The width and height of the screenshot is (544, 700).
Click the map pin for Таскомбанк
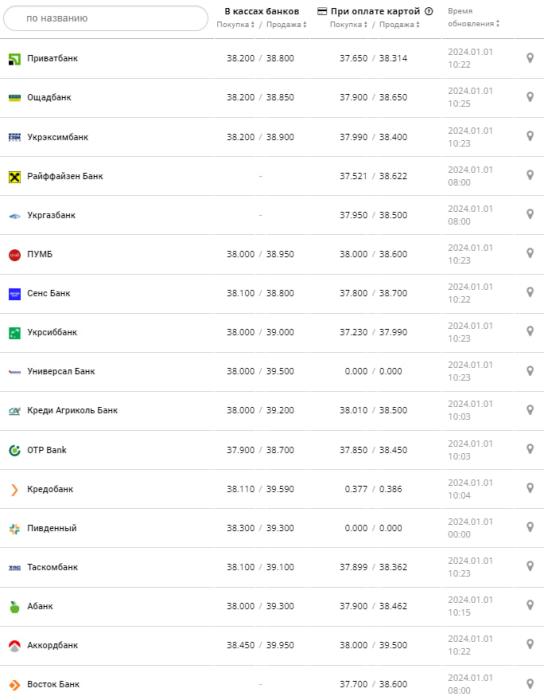tap(530, 566)
